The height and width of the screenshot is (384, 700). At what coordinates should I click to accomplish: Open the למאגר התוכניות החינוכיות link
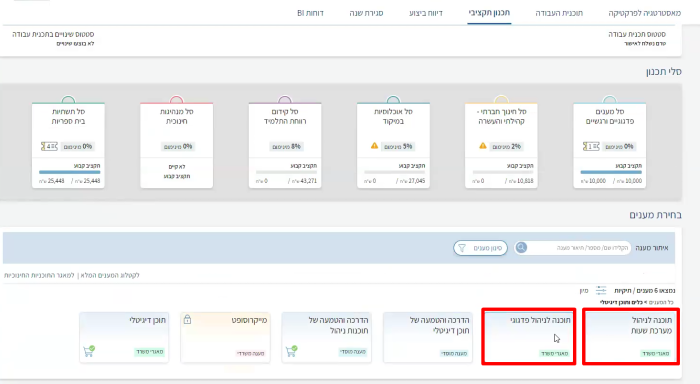click(x=39, y=275)
